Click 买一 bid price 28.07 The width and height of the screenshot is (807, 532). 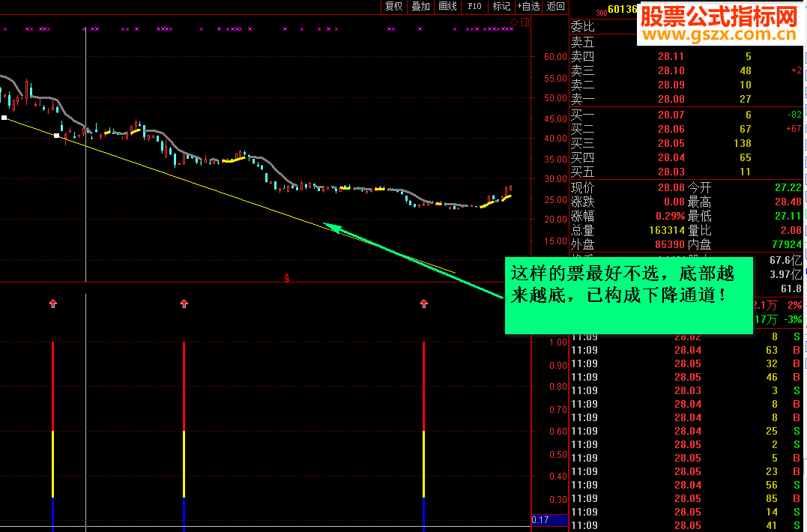point(671,115)
